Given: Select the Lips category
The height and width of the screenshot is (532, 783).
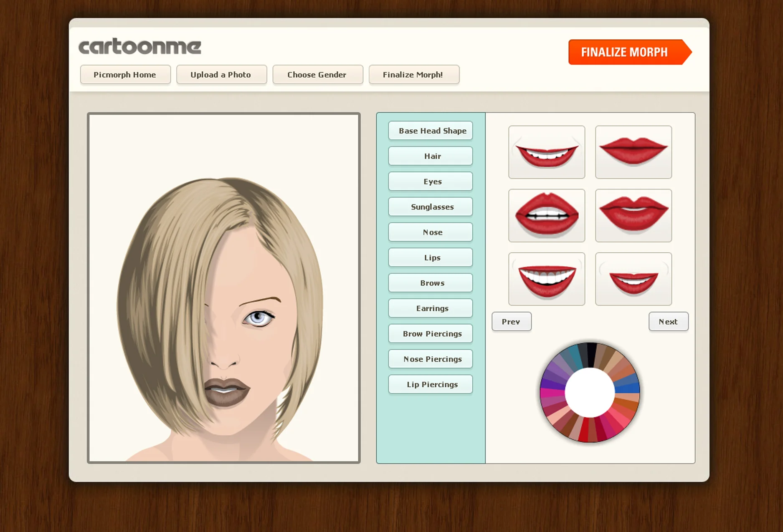Looking at the screenshot, I should (x=431, y=258).
